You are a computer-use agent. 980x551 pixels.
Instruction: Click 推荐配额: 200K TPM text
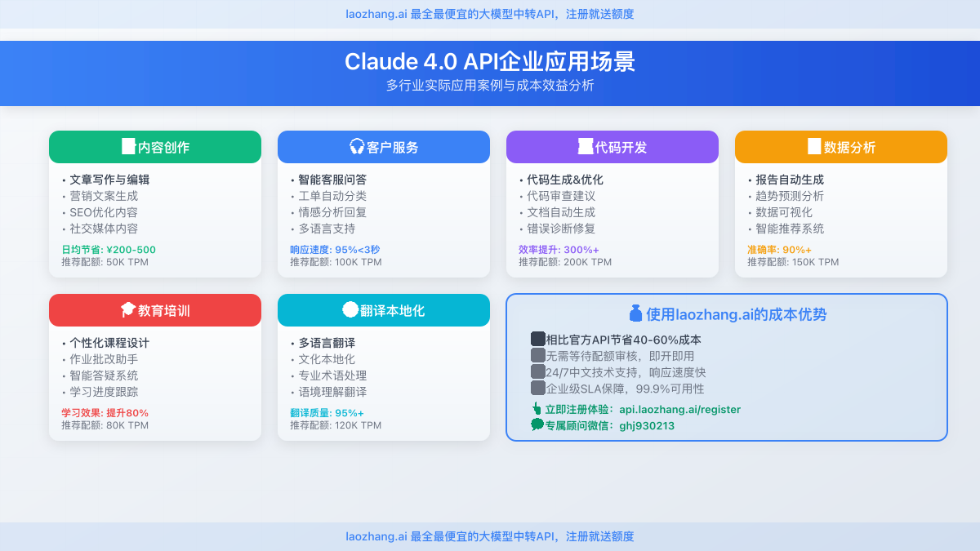click(x=565, y=262)
